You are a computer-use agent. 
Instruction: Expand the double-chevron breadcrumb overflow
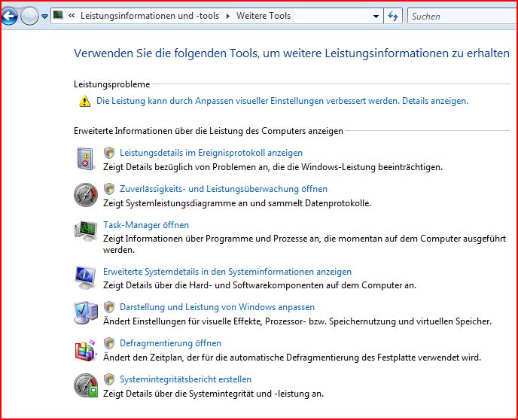[72, 16]
